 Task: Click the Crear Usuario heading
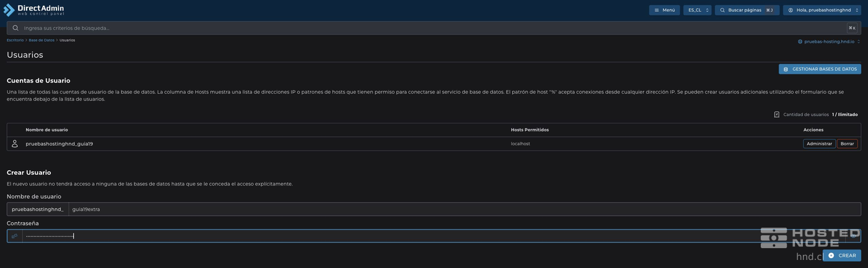coord(29,172)
